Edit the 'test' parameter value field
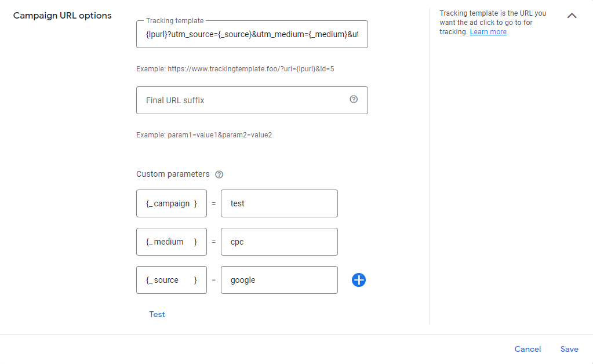This screenshot has width=593, height=364. click(279, 203)
